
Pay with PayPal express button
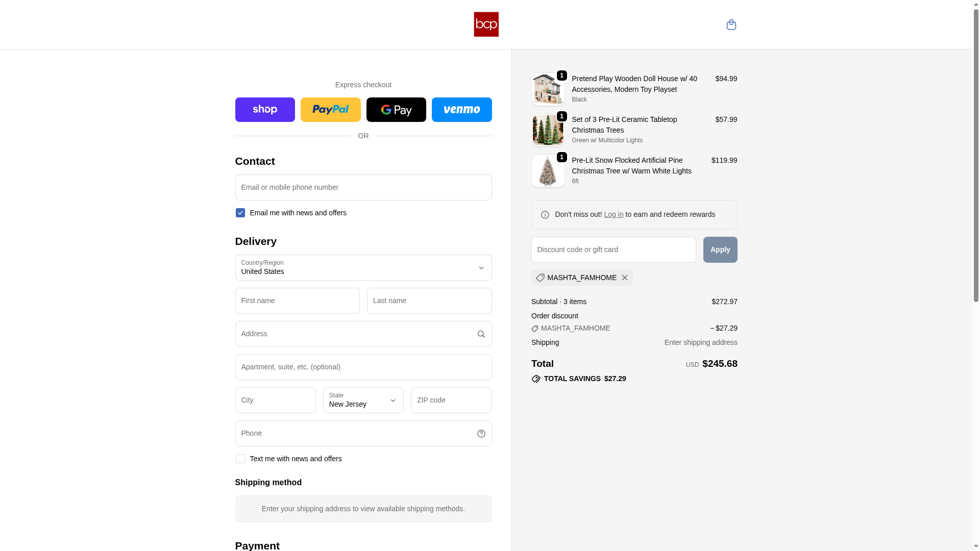330,110
